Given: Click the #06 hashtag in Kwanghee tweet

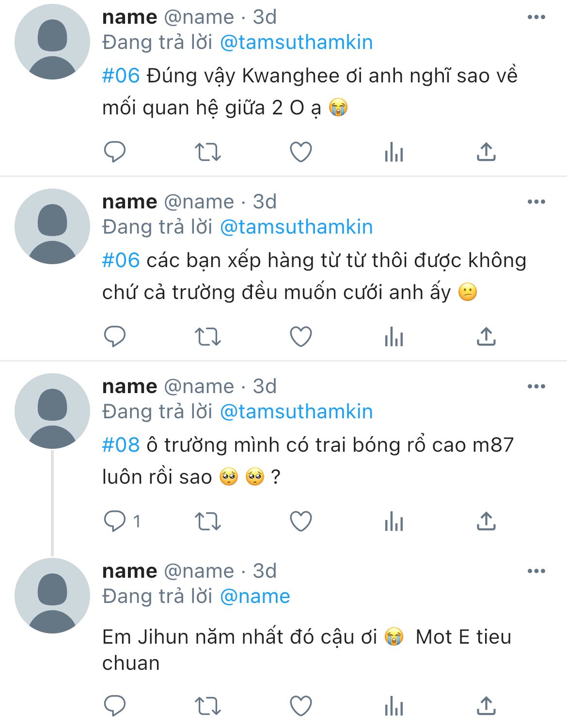Looking at the screenshot, I should (121, 76).
